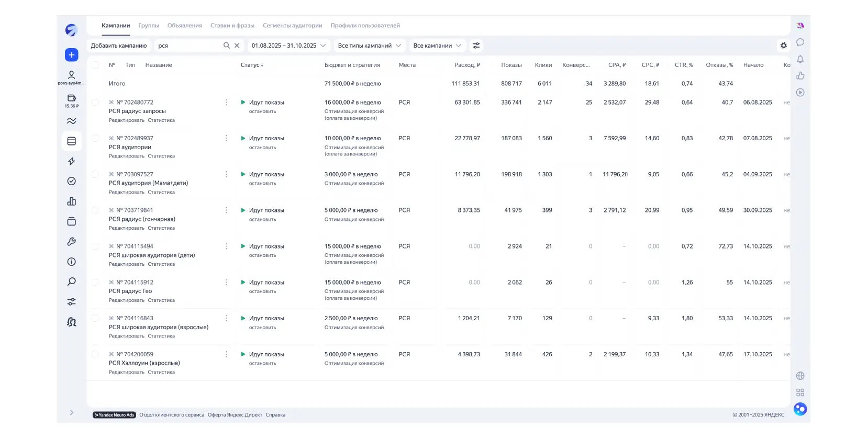Open the wallet balance icon in sidebar
The image size is (868, 439).
pos(72,98)
